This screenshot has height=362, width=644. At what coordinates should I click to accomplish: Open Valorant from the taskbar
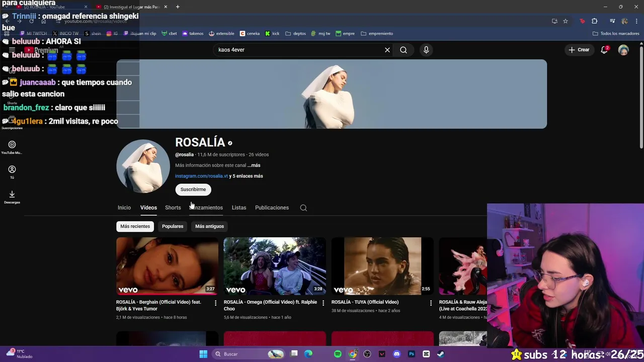point(382,354)
